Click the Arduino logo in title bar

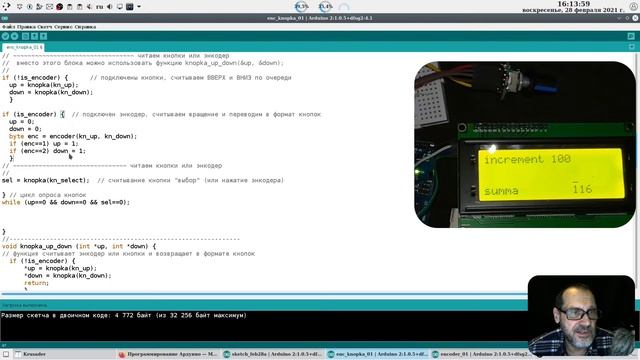pyautogui.click(x=4, y=18)
